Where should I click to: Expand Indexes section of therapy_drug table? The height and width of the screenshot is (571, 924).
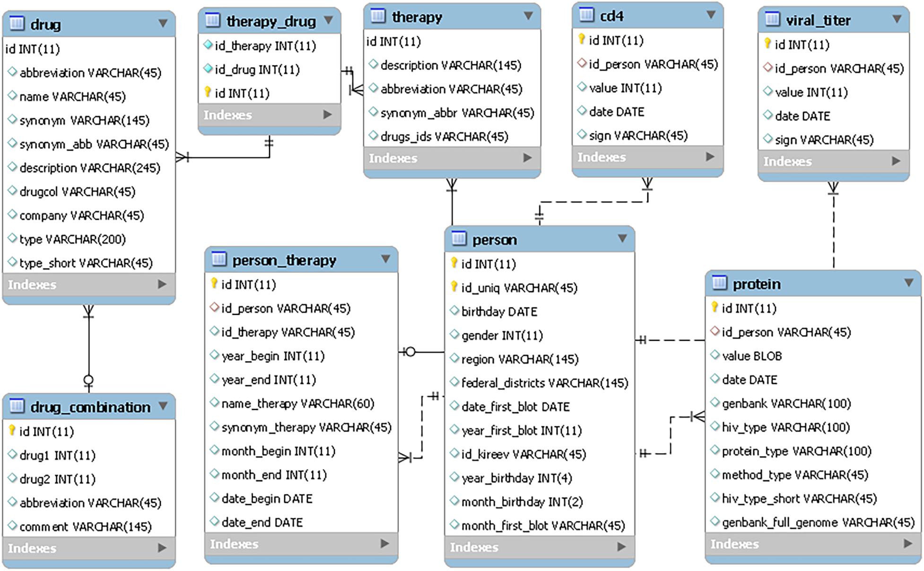click(x=327, y=114)
